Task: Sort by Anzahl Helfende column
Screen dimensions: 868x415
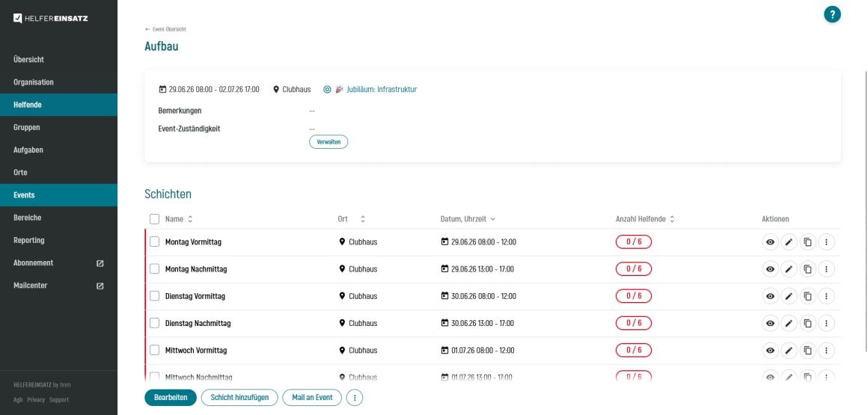Action: point(645,219)
